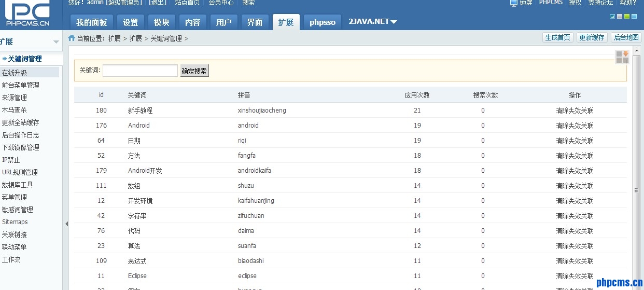Viewport: 644px width, 290px height.
Task: Open the quick menu grid icon
Action: pos(622,57)
